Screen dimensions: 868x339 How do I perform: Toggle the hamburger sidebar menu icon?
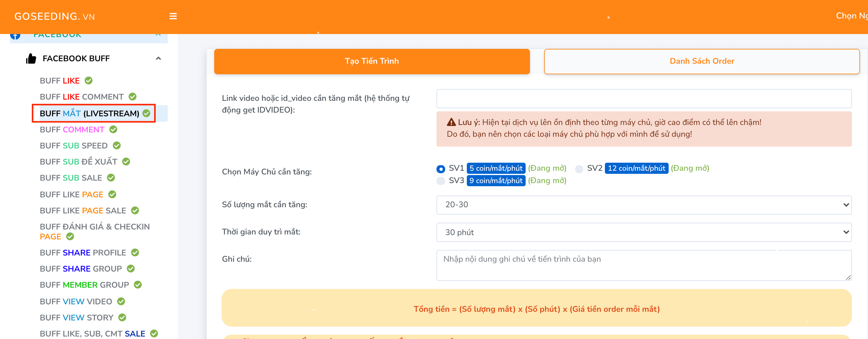(x=173, y=16)
